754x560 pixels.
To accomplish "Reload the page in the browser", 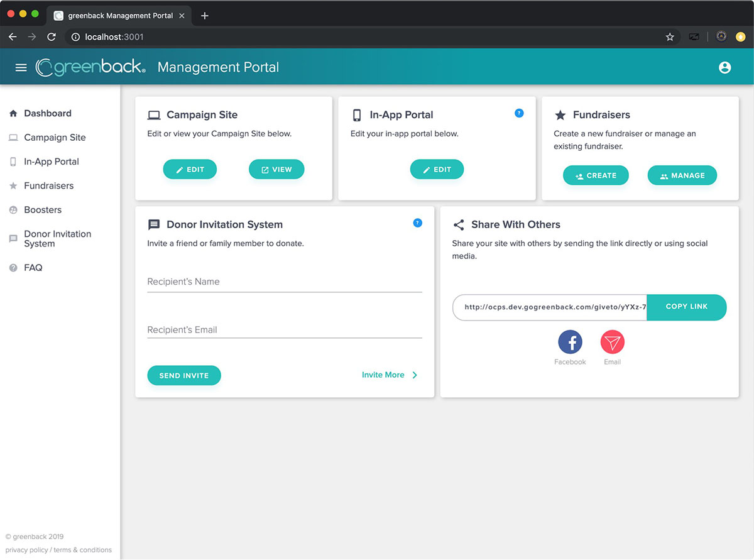I will pyautogui.click(x=52, y=37).
